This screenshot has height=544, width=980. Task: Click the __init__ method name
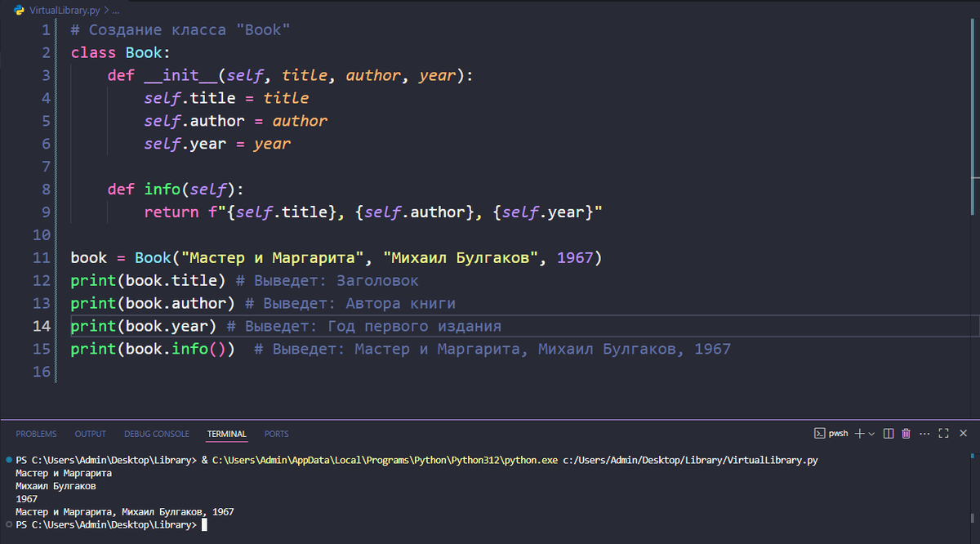[x=181, y=76]
